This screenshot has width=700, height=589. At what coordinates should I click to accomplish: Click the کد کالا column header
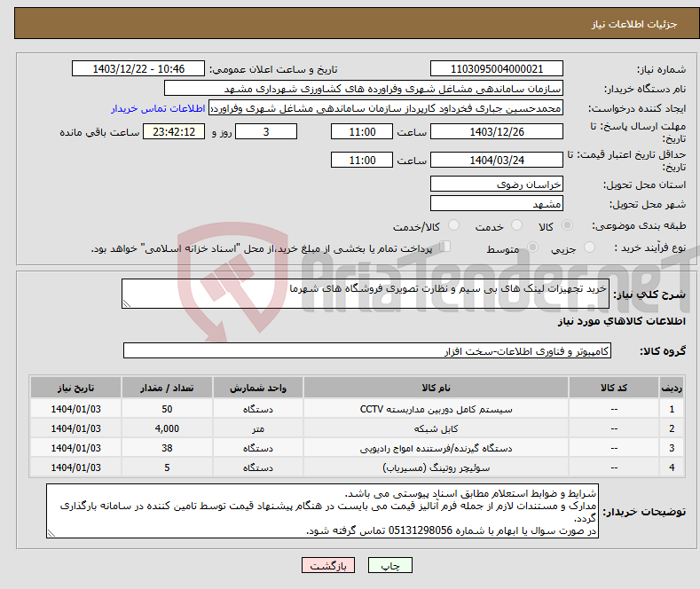(x=614, y=388)
